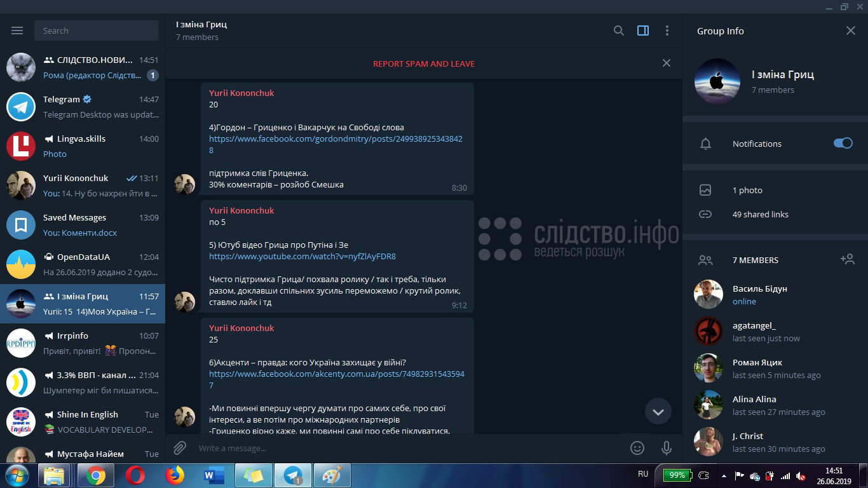
Task: Attach a file with the paperclip
Action: 180,448
